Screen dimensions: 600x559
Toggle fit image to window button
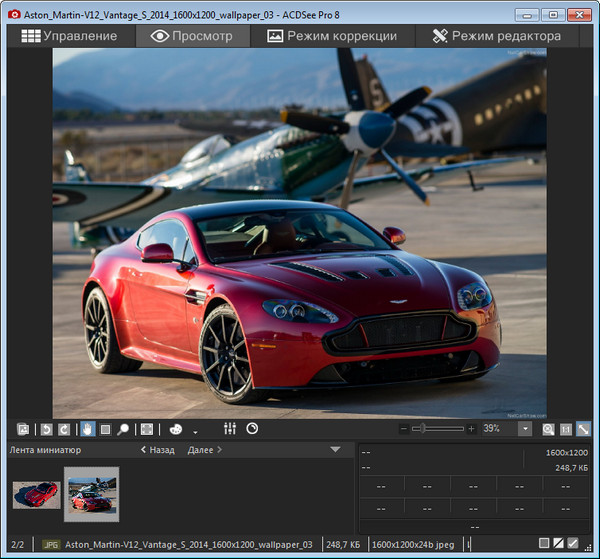tap(583, 429)
